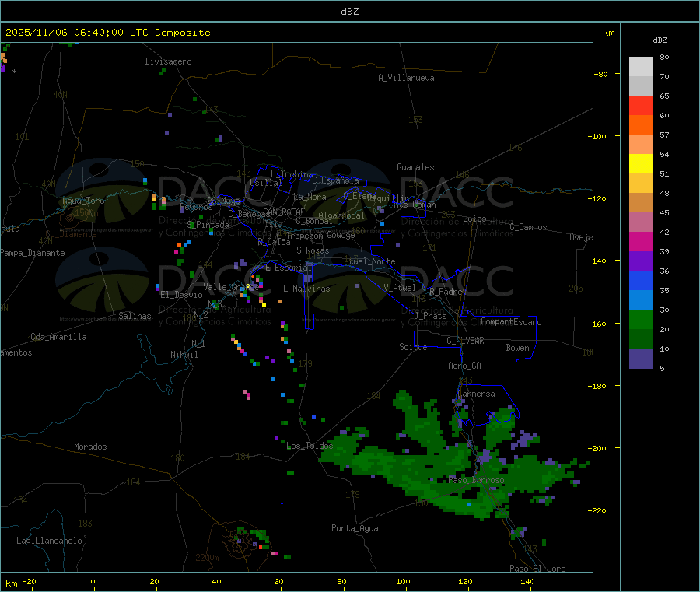Click the Valle_Grande map label
This screenshot has height=592, width=700.
pyautogui.click(x=231, y=287)
